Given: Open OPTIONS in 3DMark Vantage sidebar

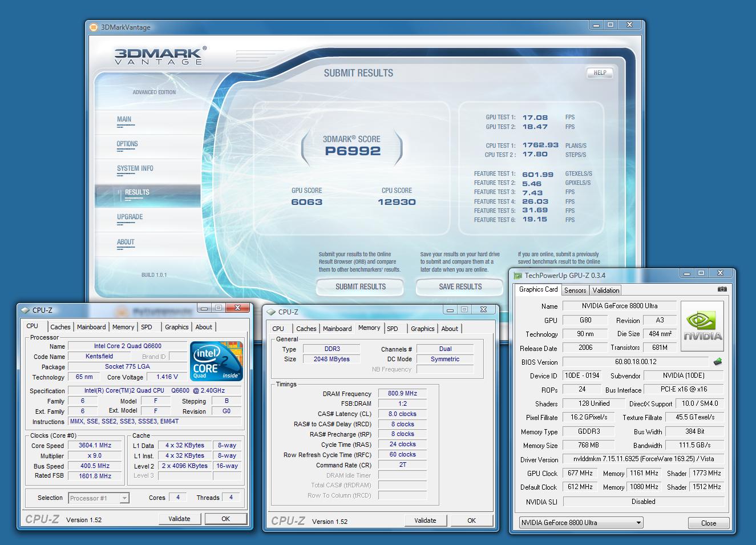Looking at the screenshot, I should coord(127,144).
